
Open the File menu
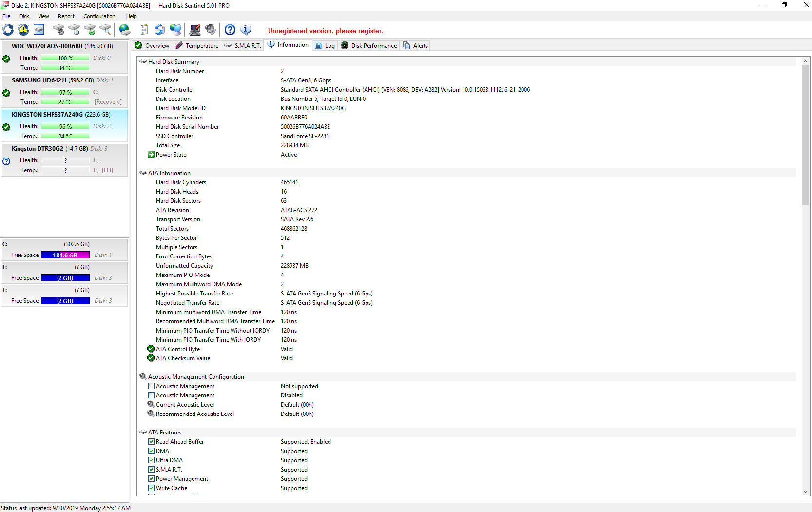coord(6,16)
